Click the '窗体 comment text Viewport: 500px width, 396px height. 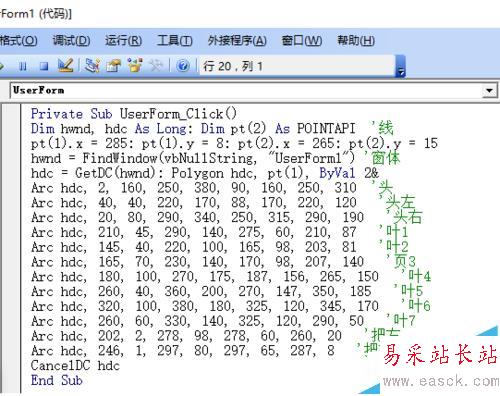(x=381, y=158)
